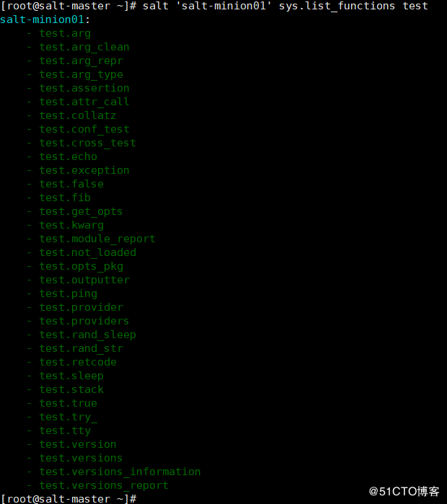Click the salt-minion01: header line
The height and width of the screenshot is (504, 447).
coord(45,19)
